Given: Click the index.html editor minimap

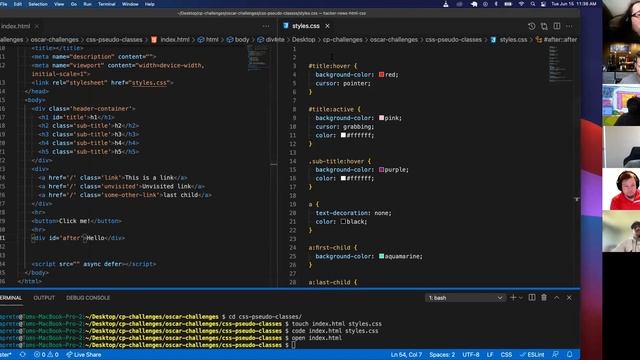Looking at the screenshot, I should click(258, 58).
